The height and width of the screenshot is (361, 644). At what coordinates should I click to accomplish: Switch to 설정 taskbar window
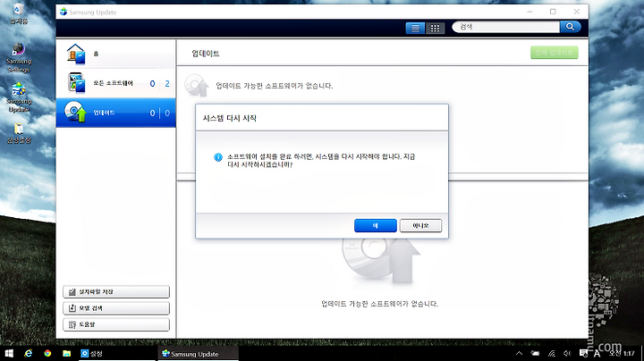(117, 353)
